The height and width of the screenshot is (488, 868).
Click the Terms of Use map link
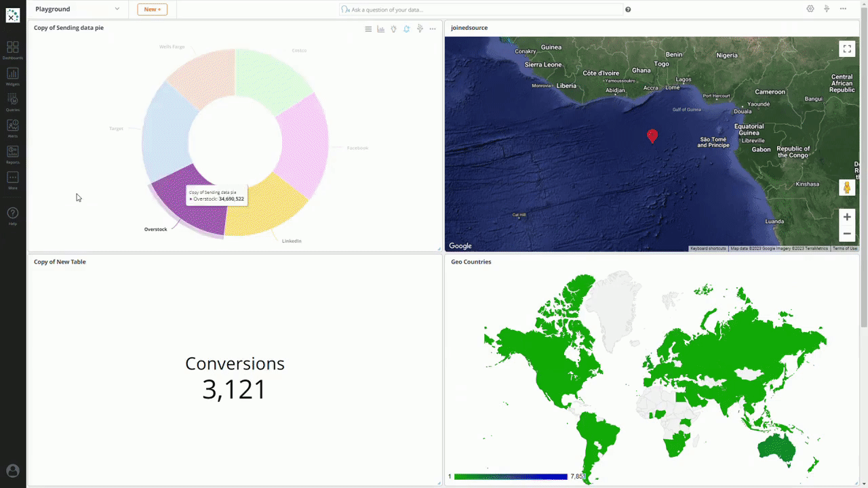click(844, 249)
